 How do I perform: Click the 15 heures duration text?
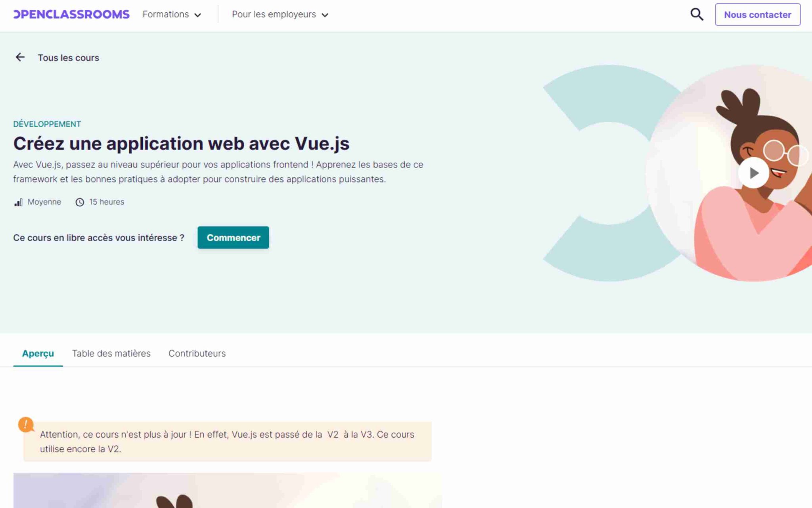point(107,202)
